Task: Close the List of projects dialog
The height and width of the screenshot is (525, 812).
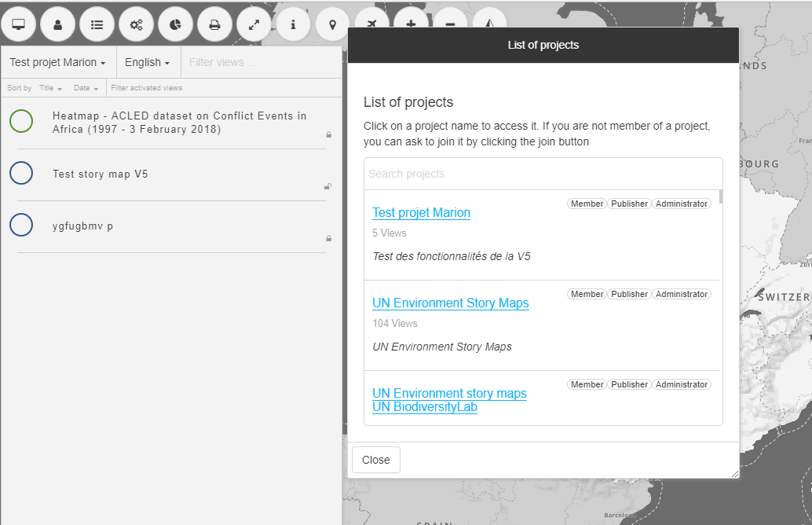Action: click(x=376, y=460)
